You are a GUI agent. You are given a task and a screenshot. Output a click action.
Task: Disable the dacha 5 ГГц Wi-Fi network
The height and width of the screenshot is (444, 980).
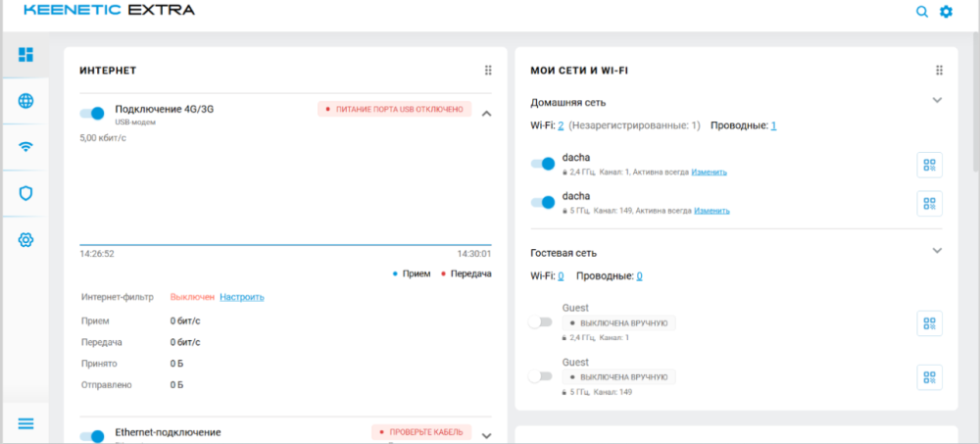click(x=543, y=202)
